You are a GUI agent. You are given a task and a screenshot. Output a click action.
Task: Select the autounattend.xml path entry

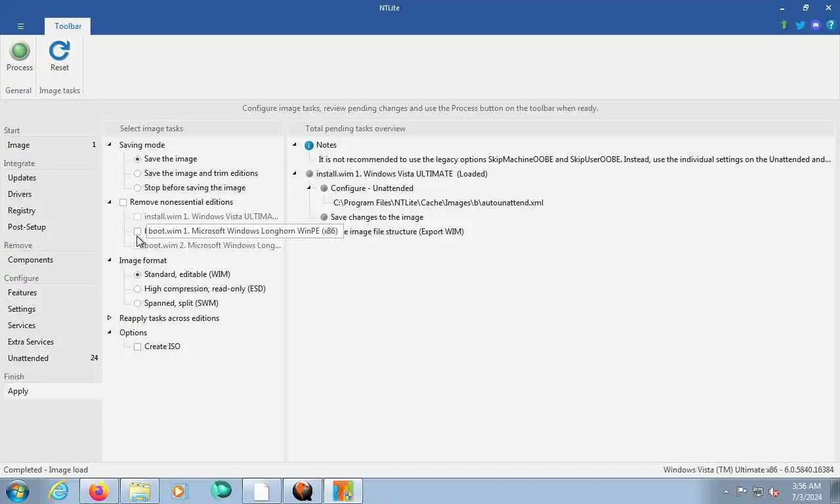click(x=438, y=203)
